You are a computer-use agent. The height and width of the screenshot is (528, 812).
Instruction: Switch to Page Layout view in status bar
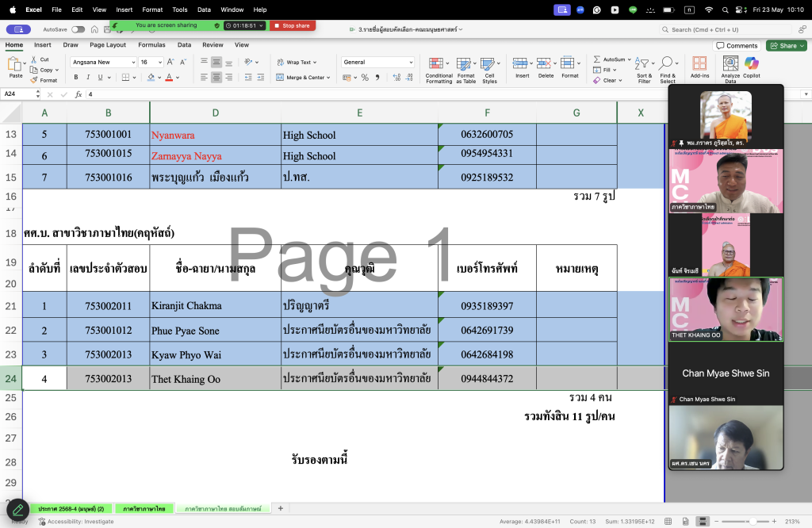686,522
